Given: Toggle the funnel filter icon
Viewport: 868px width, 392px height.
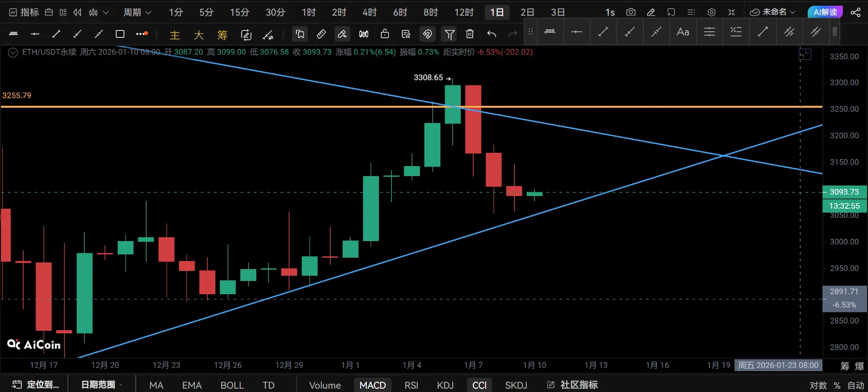Looking at the screenshot, I should point(449,34).
